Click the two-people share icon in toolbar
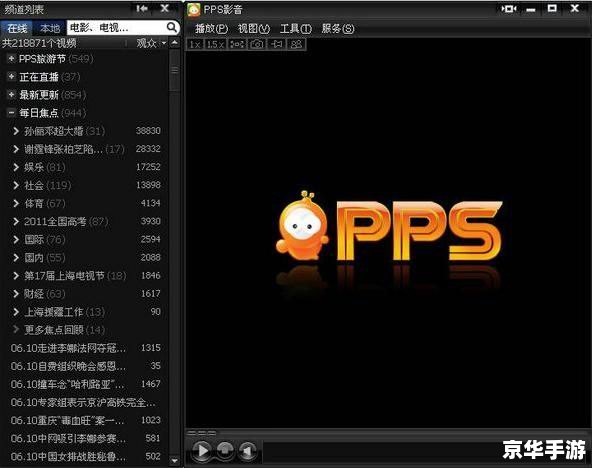 pyautogui.click(x=296, y=44)
